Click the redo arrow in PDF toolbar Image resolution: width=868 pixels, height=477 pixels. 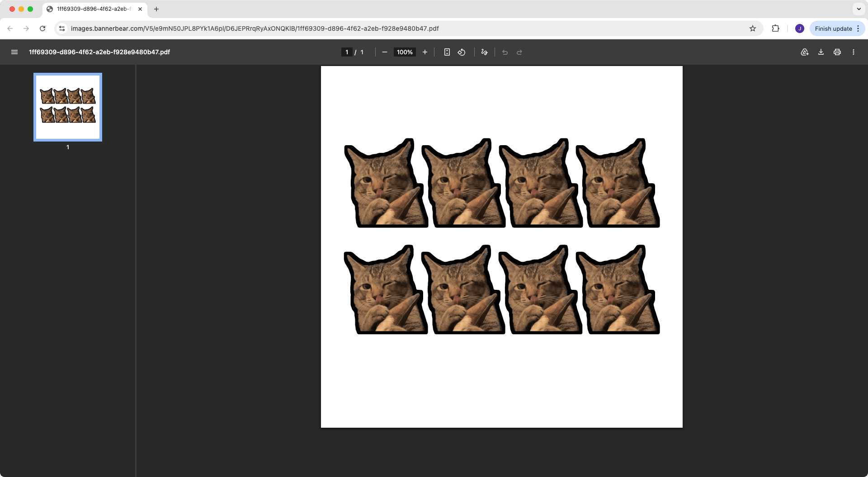519,52
